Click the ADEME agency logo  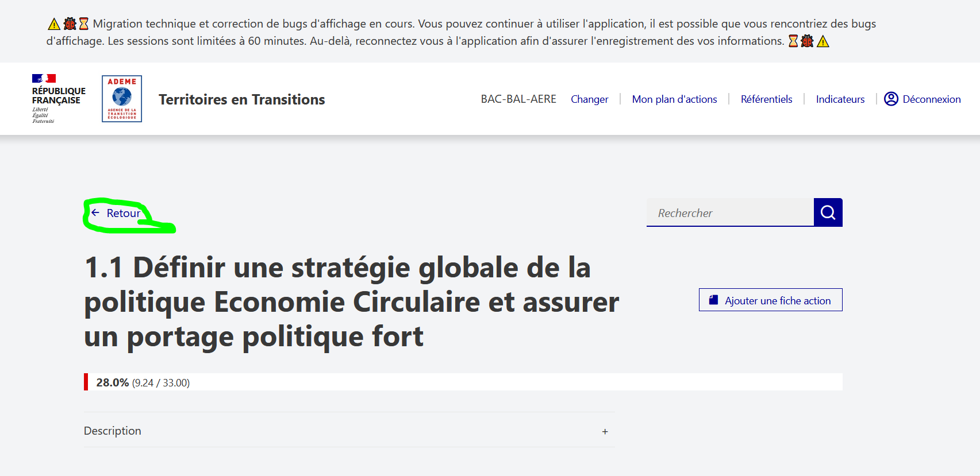(121, 98)
